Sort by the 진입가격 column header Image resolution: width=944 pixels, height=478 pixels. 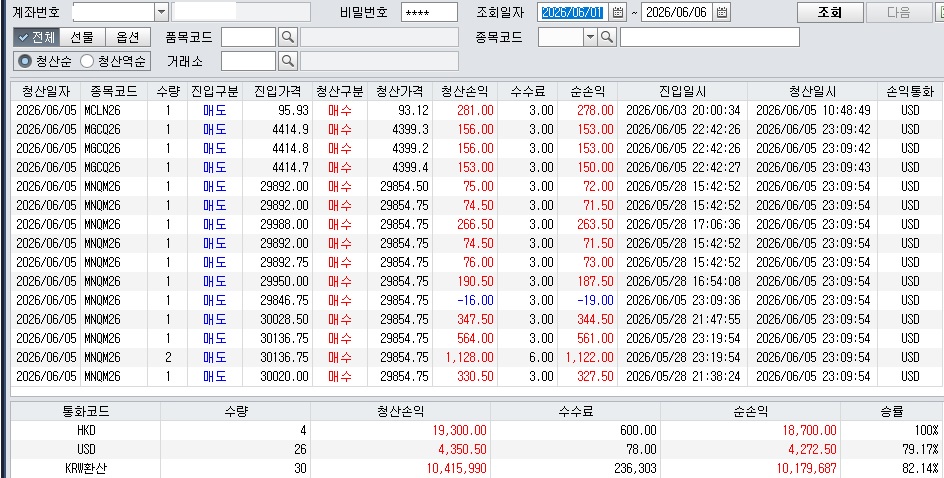[x=277, y=92]
